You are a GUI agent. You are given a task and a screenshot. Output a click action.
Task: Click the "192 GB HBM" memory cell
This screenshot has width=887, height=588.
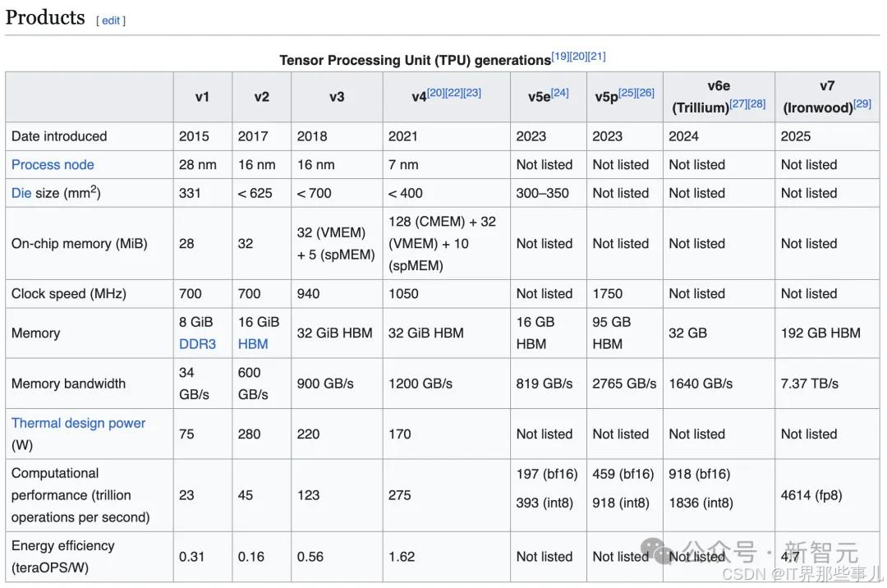pos(827,333)
